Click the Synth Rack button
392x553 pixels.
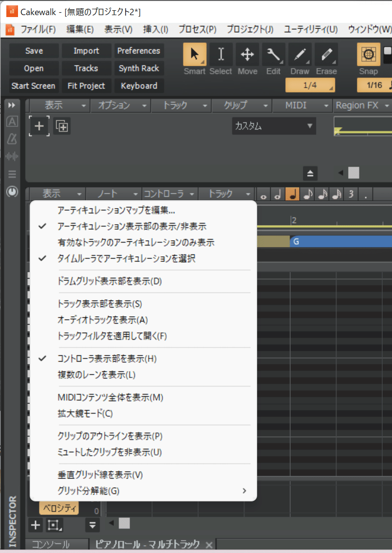click(x=139, y=68)
